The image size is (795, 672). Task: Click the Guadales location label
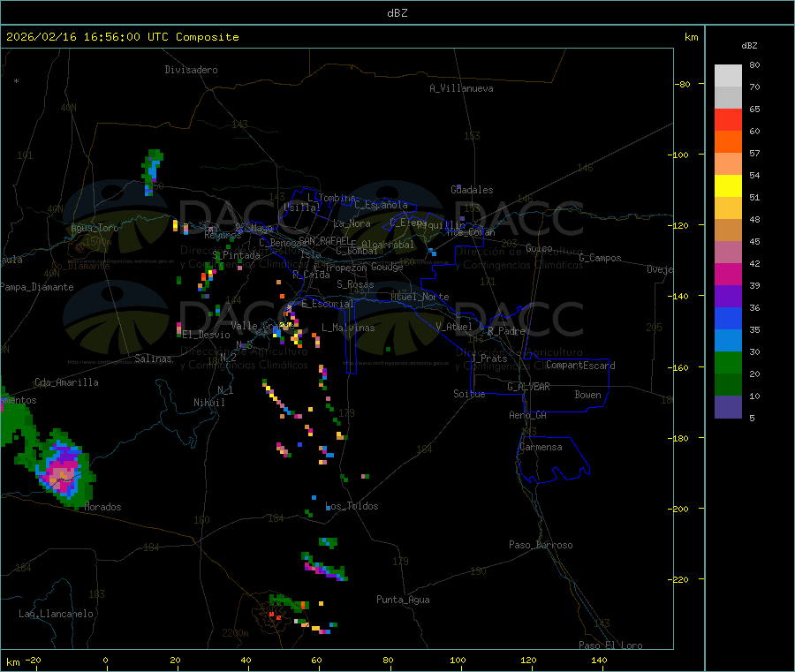472,190
